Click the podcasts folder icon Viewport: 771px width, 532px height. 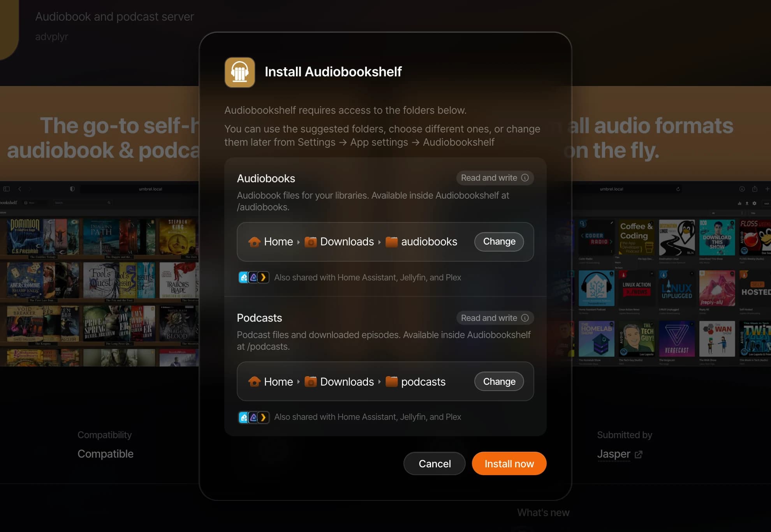coord(391,382)
